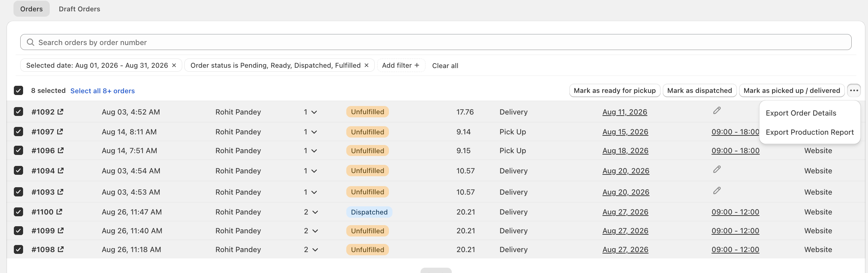Focus the Search orders by order number field
The height and width of the screenshot is (273, 868).
click(x=436, y=42)
